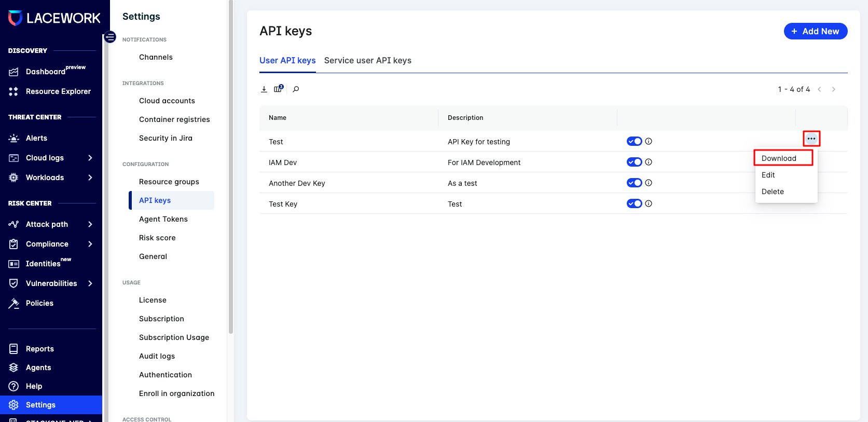Expand the Cloud logs submenu chevron
The image size is (868, 422).
[x=90, y=158]
